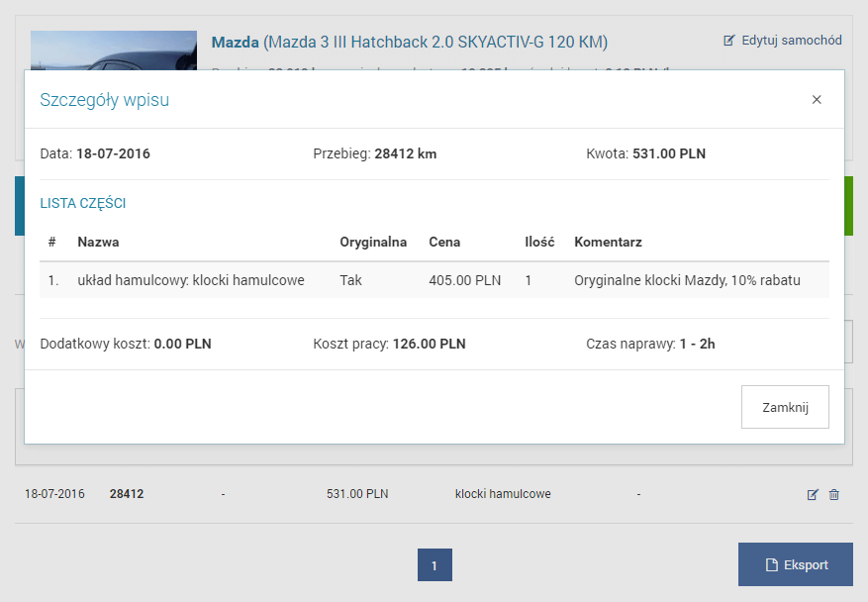The width and height of the screenshot is (868, 602).
Task: Click the LISTA CZĘŚCI heading
Action: coord(82,204)
